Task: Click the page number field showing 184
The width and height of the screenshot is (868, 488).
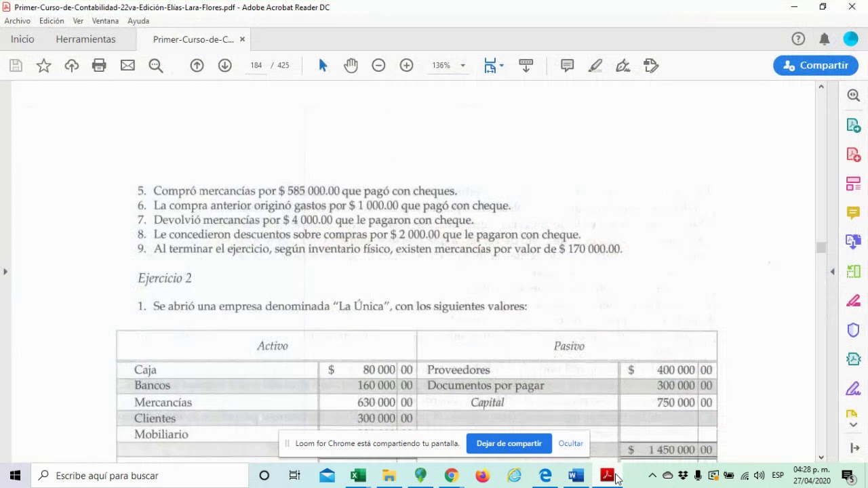Action: pyautogui.click(x=256, y=66)
